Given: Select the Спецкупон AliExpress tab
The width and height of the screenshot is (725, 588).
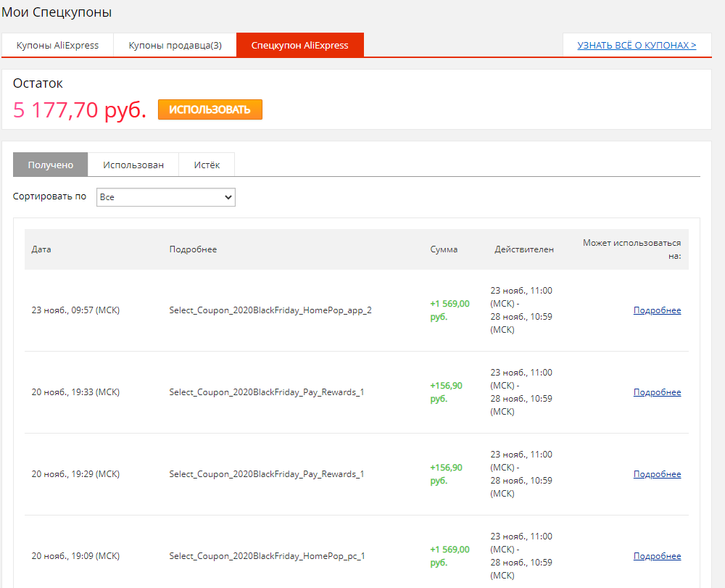Looking at the screenshot, I should click(x=300, y=45).
